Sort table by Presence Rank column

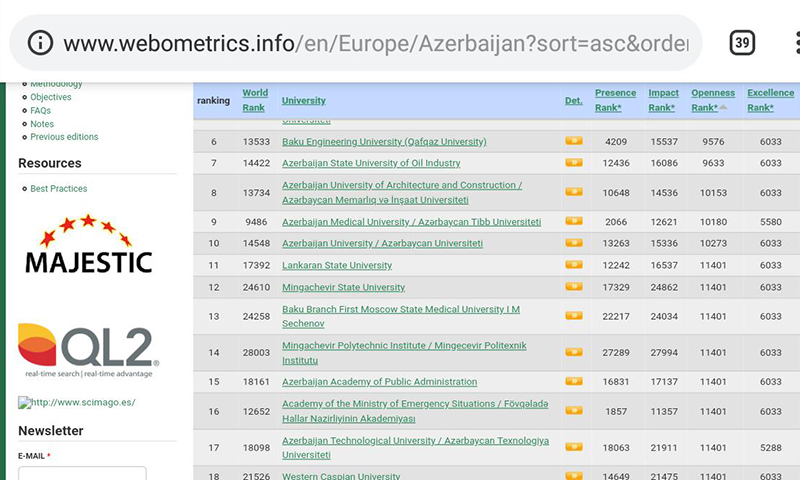click(615, 100)
